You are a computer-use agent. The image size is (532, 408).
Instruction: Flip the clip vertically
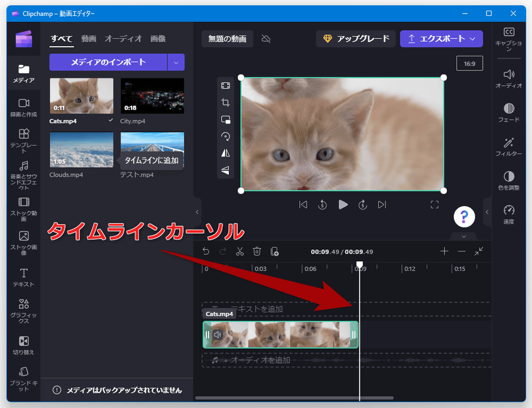(225, 170)
